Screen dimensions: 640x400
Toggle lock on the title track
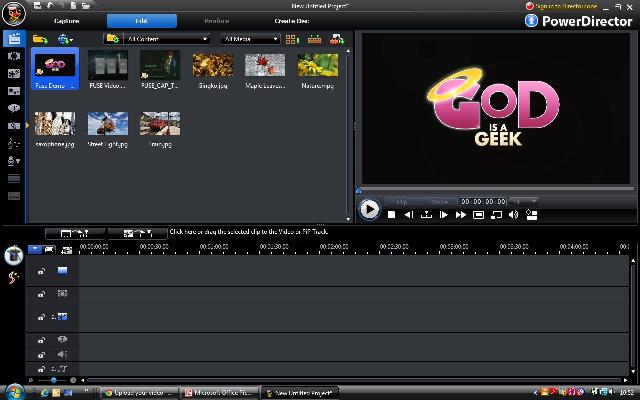click(41, 340)
